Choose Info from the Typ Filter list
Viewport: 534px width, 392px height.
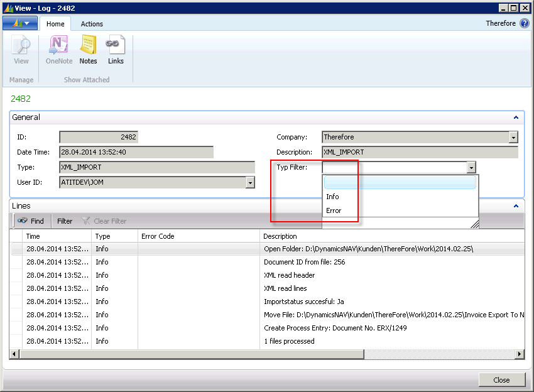[x=333, y=197]
